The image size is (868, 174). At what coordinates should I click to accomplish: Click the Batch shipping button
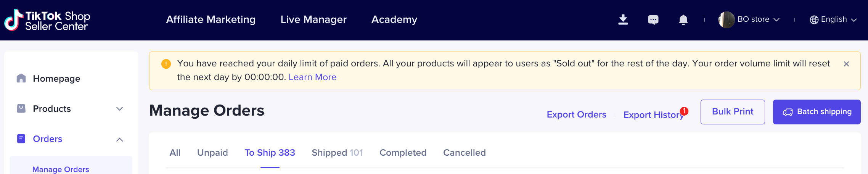[x=817, y=112]
